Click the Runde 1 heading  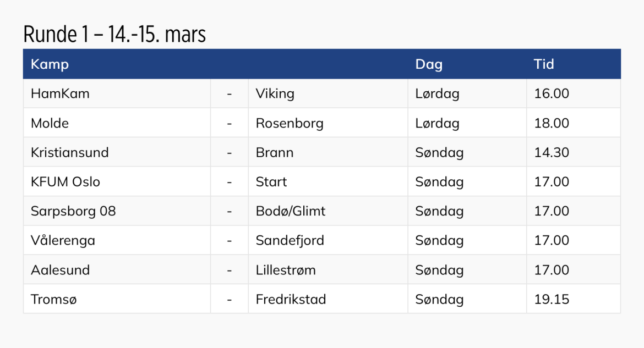[114, 35]
